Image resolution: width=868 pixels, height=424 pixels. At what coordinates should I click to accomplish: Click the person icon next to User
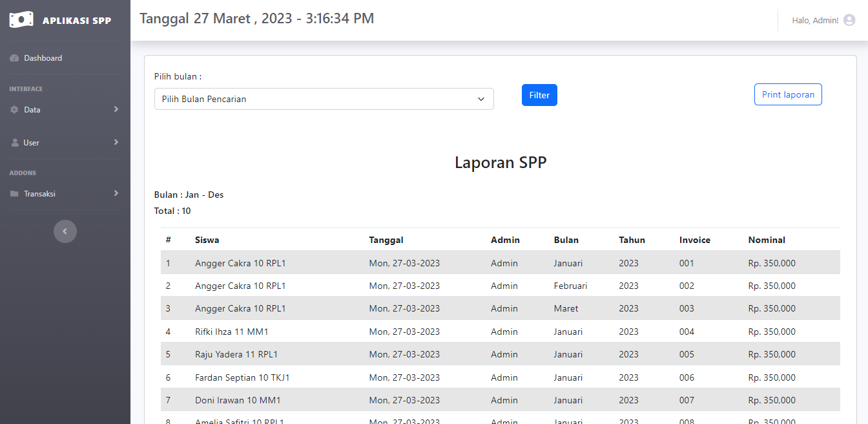(x=14, y=142)
